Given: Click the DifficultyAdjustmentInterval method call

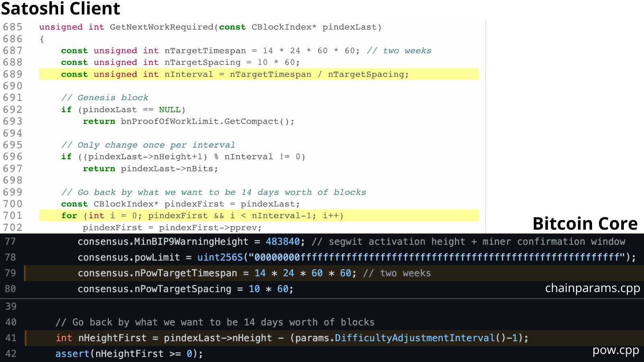Looking at the screenshot, I should coord(415,338).
